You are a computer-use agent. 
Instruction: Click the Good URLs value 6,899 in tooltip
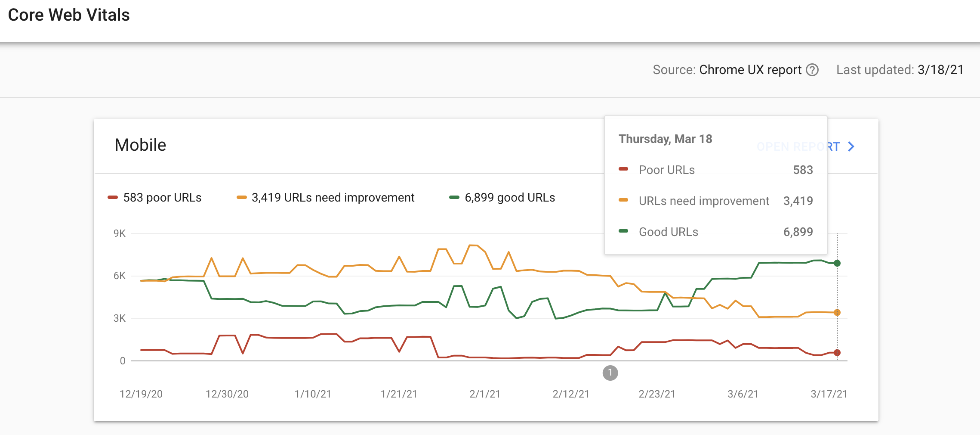click(x=798, y=232)
